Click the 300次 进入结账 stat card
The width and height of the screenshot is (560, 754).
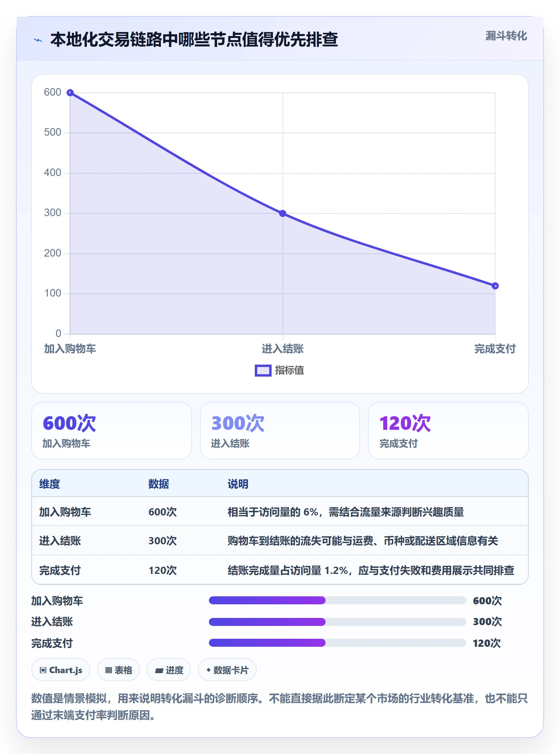click(x=280, y=431)
